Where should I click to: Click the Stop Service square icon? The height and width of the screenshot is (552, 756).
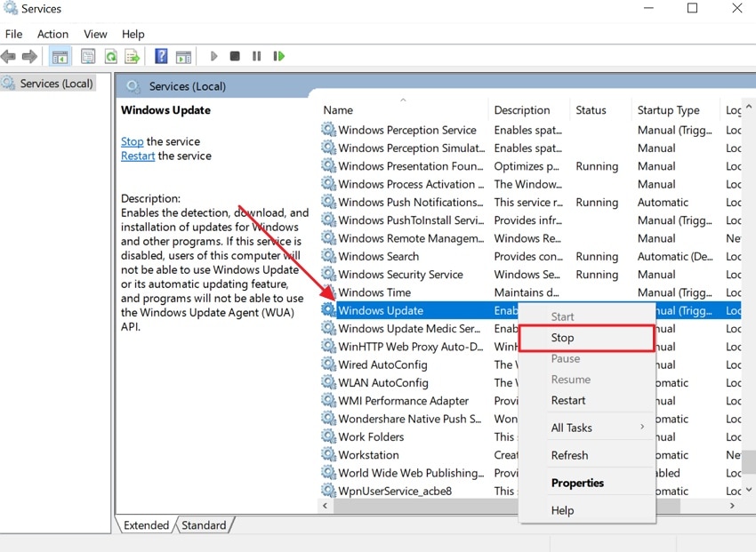pos(235,56)
